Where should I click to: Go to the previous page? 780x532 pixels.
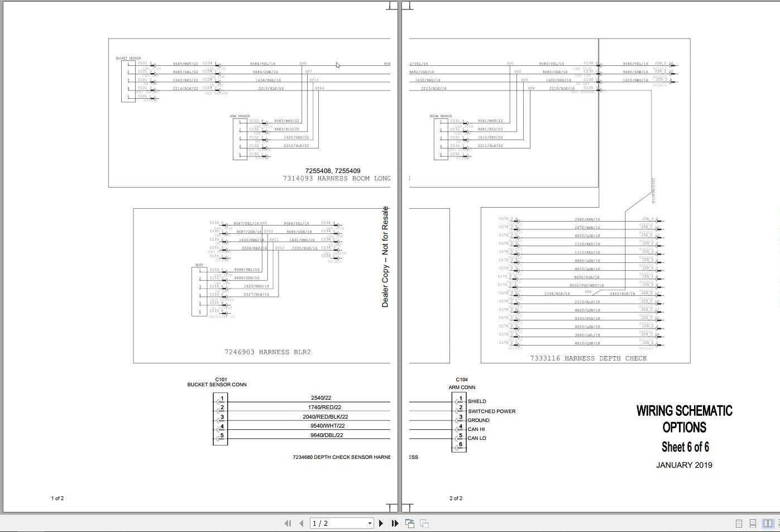(x=302, y=523)
